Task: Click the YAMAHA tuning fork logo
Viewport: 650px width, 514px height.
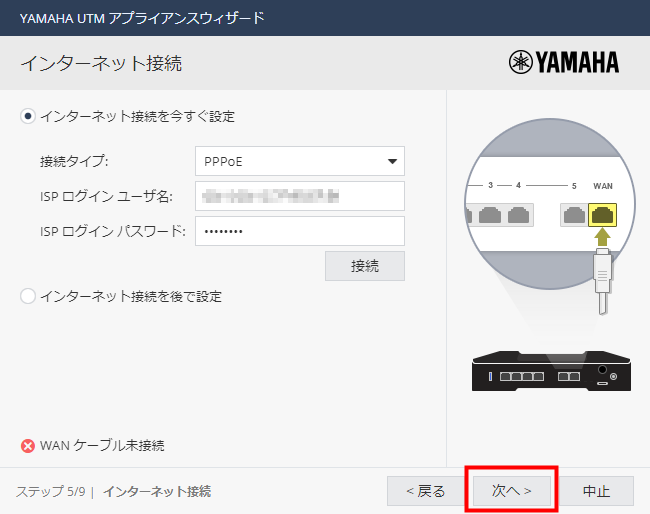Action: point(521,63)
